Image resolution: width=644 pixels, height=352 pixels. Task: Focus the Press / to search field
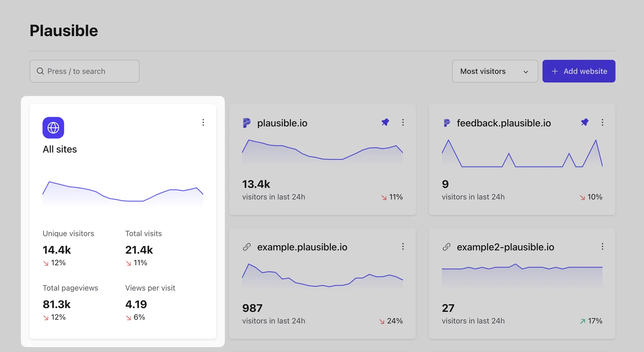click(85, 71)
